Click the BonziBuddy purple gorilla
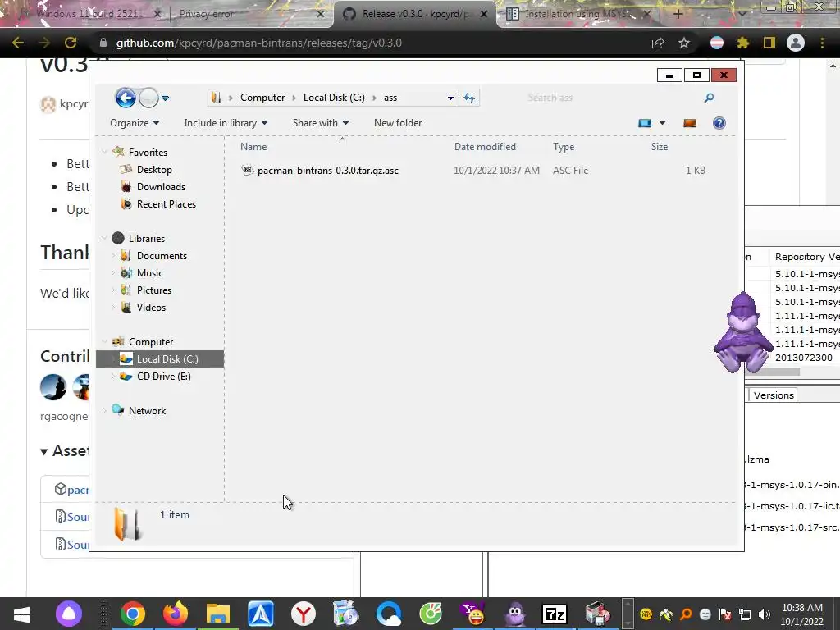This screenshot has height=630, width=840. pos(743,332)
